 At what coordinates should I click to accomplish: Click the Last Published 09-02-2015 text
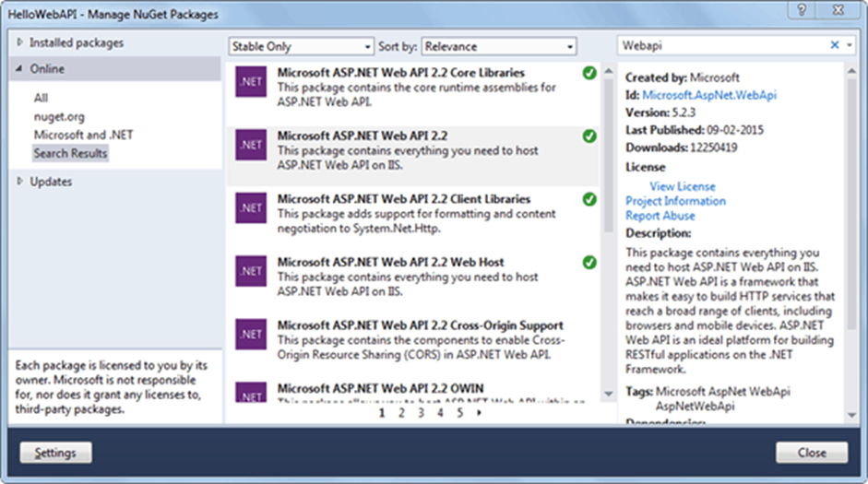tap(695, 130)
